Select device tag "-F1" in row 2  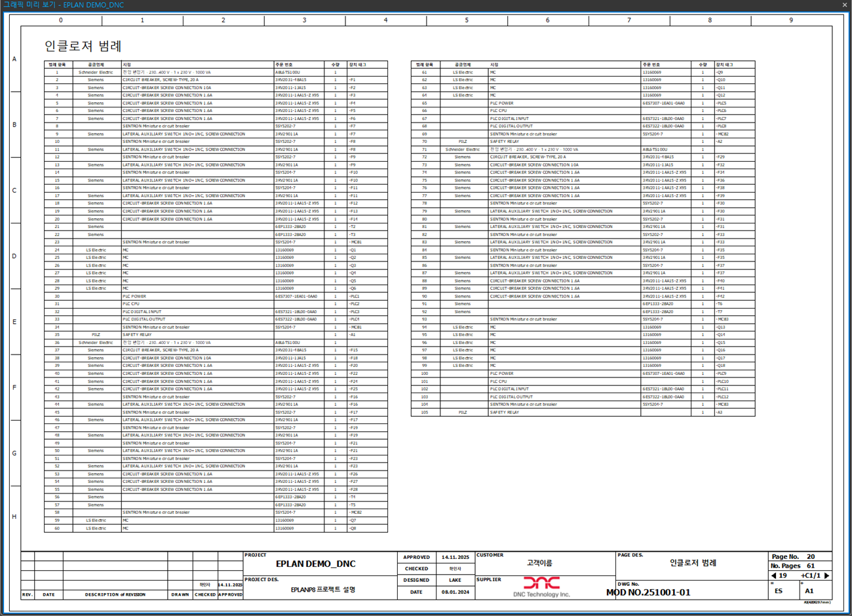(x=353, y=80)
